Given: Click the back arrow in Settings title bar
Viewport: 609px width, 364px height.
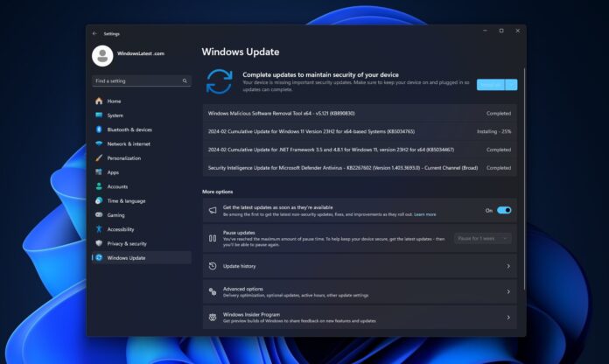Looking at the screenshot, I should (x=94, y=33).
